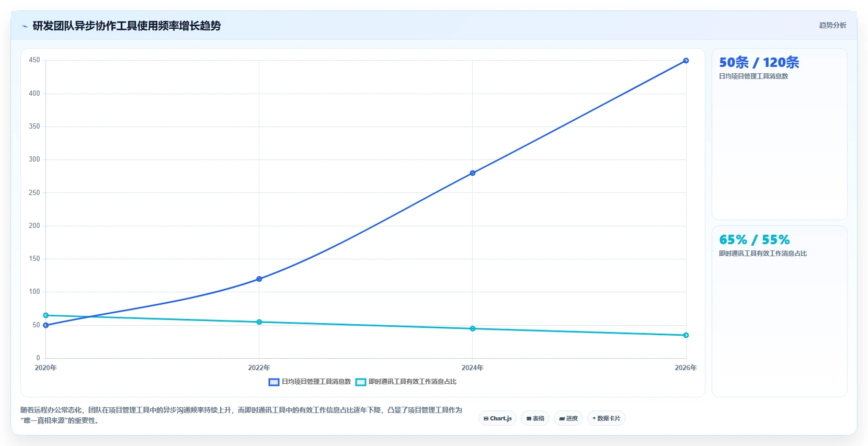Click the 日均项目管理工具消息数 card caption
Viewport: 868px width, 446px height.
point(753,76)
